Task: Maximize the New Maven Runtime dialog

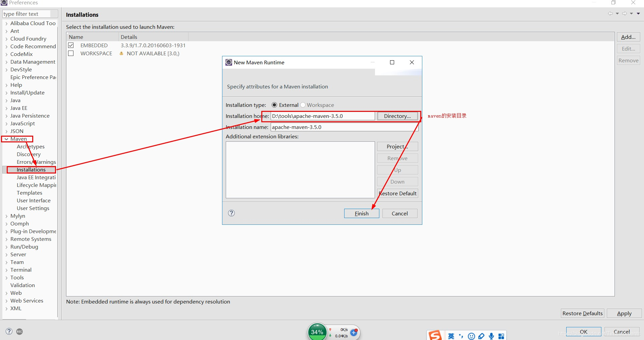Action: click(392, 62)
